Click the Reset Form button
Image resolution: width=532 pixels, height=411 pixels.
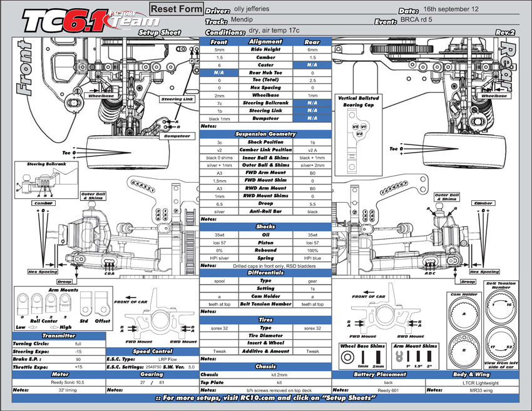176,9
